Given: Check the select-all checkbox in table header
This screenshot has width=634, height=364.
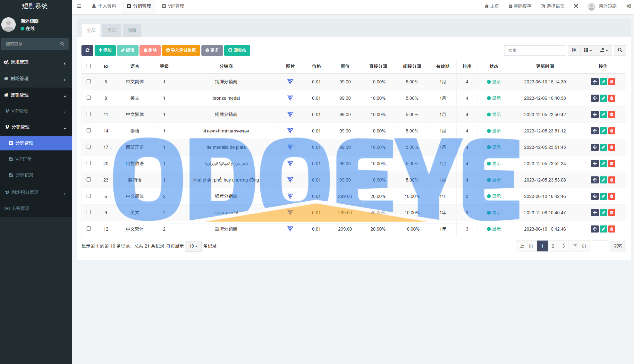Looking at the screenshot, I should [x=89, y=66].
